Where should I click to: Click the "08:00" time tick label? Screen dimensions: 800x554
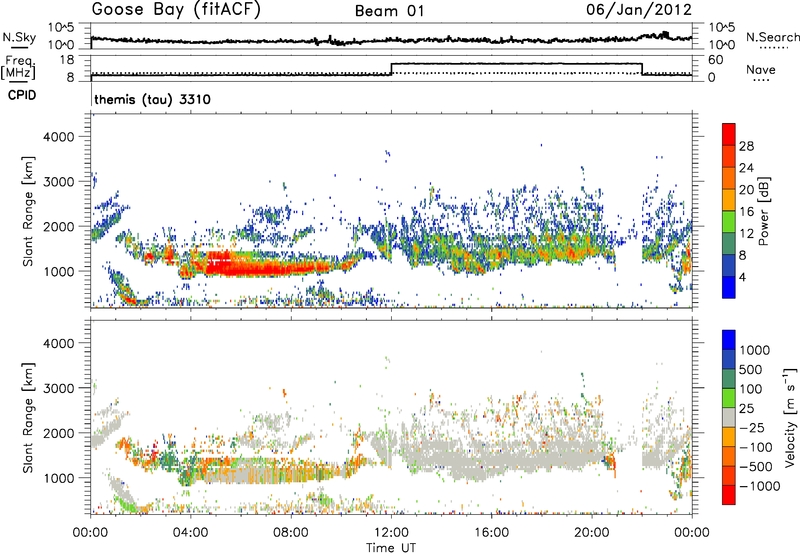[291, 532]
